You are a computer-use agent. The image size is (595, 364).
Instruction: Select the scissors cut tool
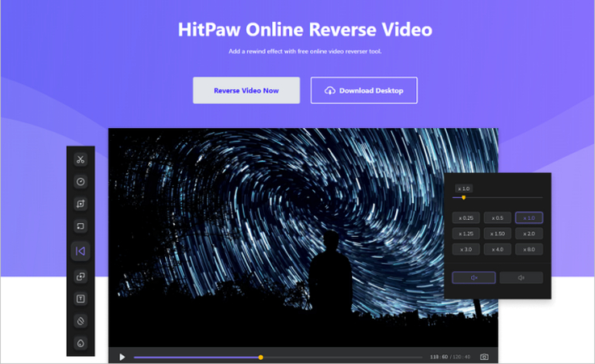click(80, 159)
